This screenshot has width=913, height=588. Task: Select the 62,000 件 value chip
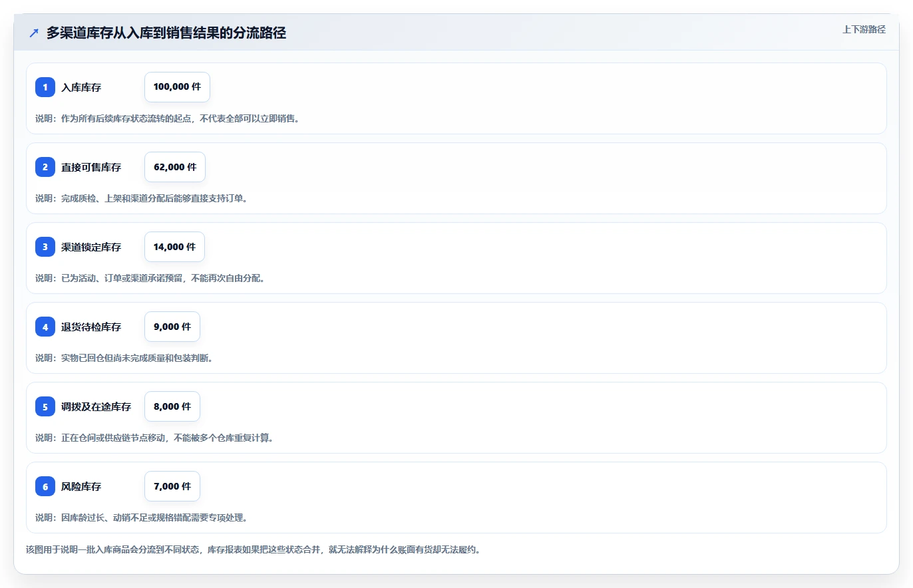pos(175,167)
